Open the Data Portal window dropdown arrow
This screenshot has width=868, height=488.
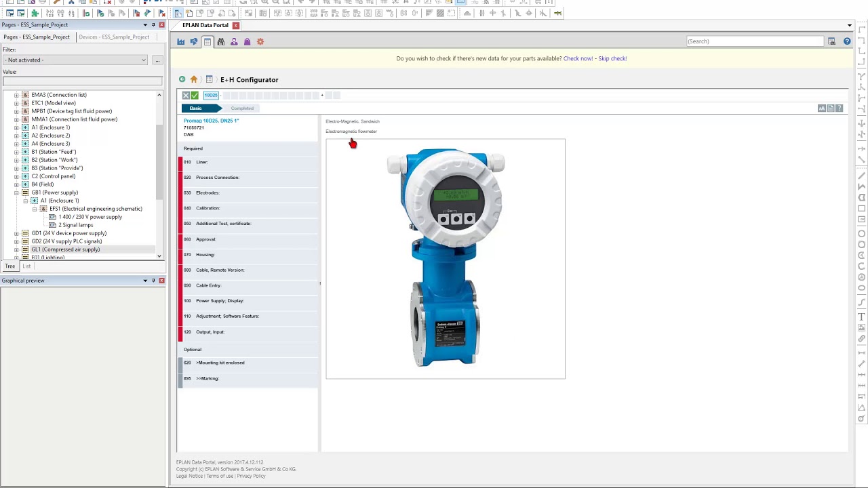tap(850, 26)
